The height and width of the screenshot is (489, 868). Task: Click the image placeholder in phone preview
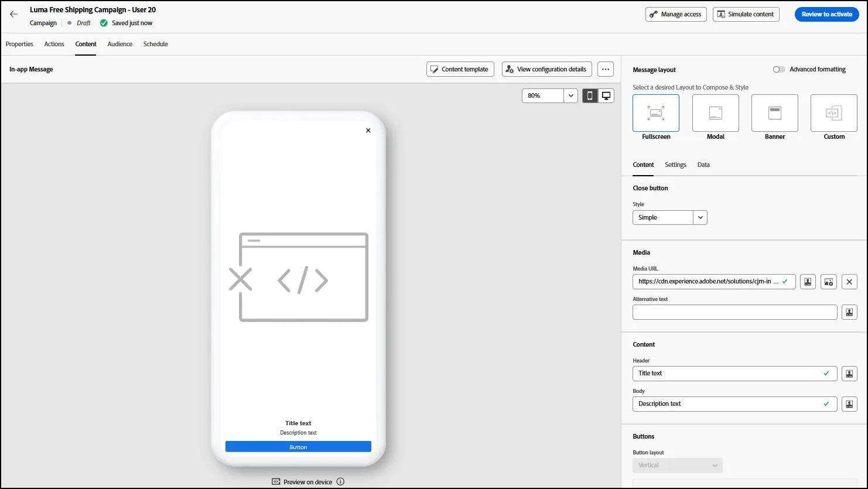click(x=298, y=278)
